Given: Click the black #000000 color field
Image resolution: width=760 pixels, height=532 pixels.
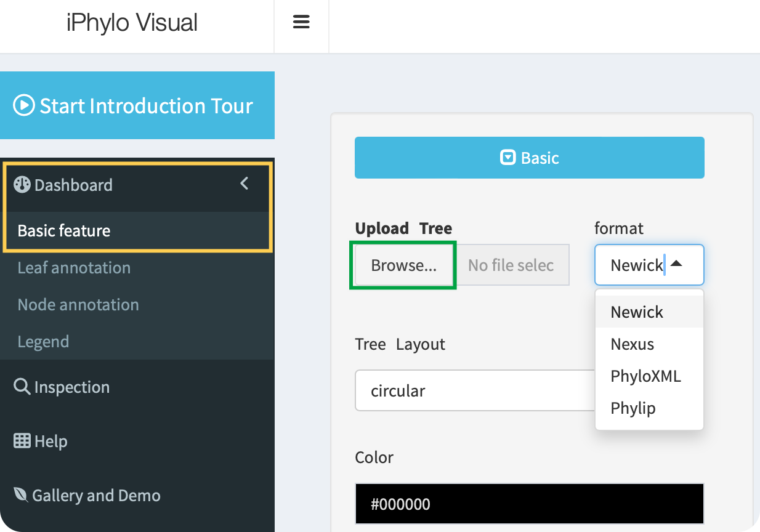Looking at the screenshot, I should [x=529, y=504].
